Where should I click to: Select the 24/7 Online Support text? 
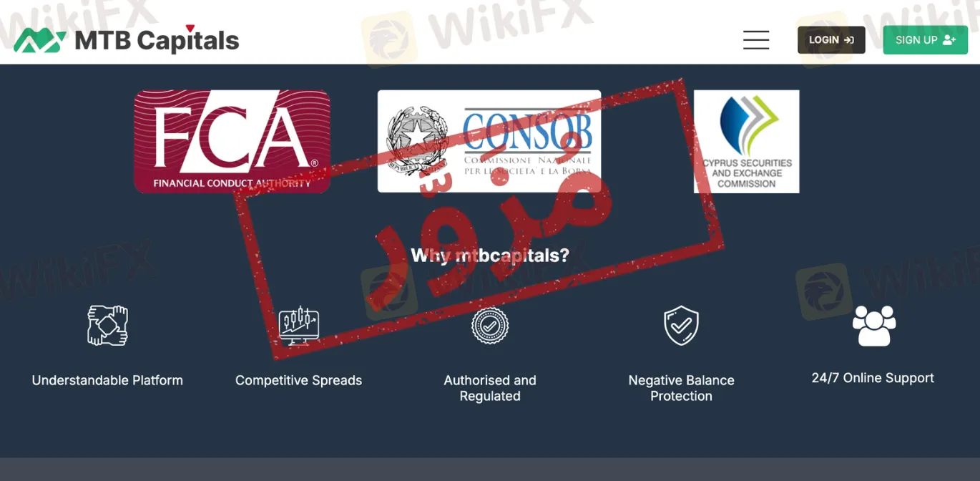tap(873, 378)
